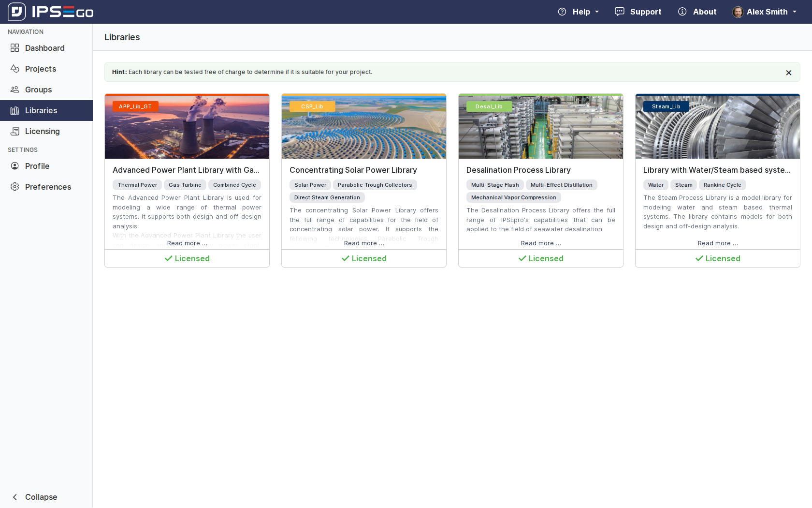Click Licensed button under Advanced Power Plant
Viewport: 812px width, 508px height.
coord(187,258)
